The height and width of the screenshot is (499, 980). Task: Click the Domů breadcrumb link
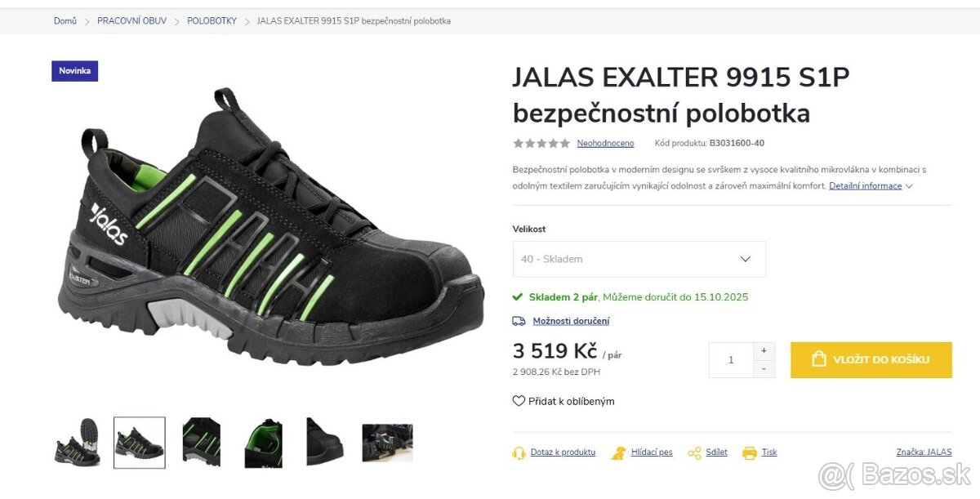click(x=65, y=21)
